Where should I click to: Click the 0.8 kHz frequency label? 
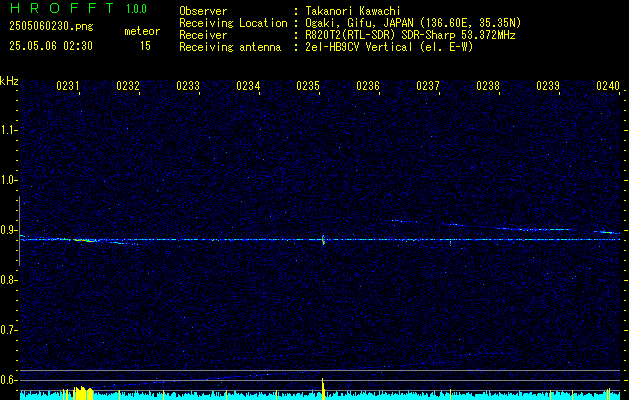[8, 280]
